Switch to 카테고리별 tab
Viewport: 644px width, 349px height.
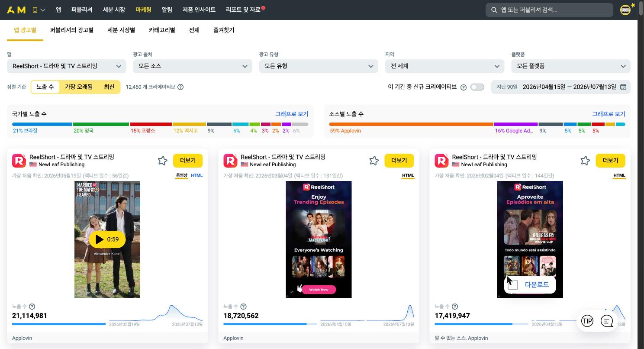click(x=162, y=30)
